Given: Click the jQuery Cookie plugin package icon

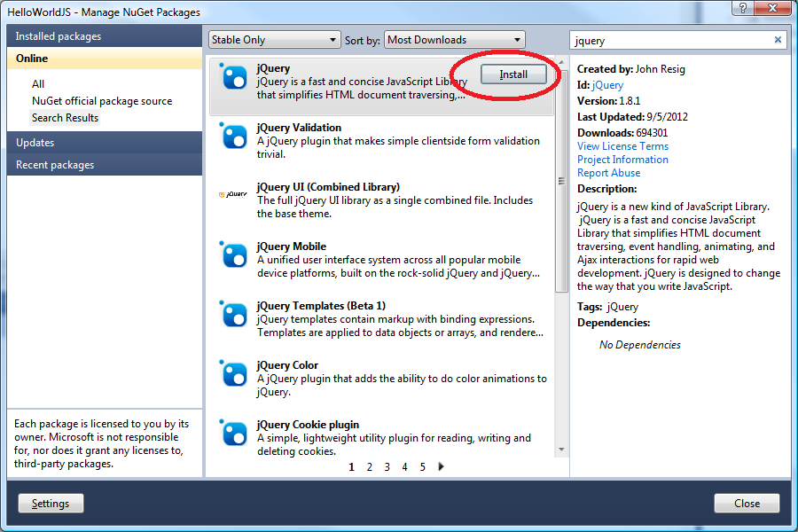Looking at the screenshot, I should (233, 434).
